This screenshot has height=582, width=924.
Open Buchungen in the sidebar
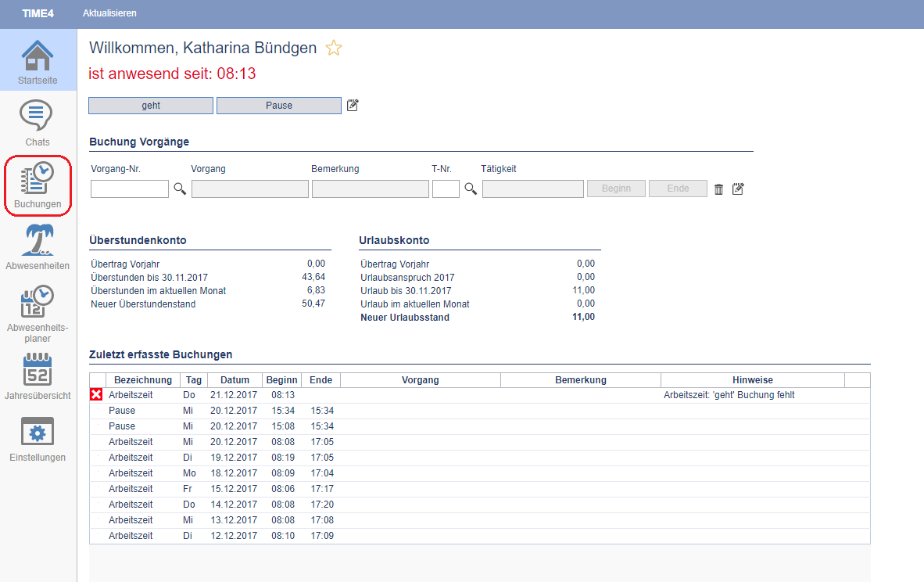(38, 178)
